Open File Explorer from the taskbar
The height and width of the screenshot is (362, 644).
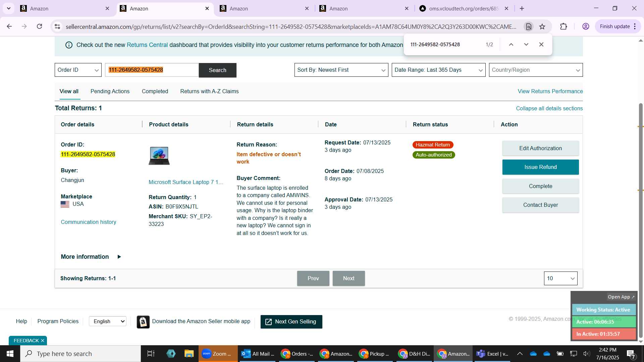tap(189, 354)
